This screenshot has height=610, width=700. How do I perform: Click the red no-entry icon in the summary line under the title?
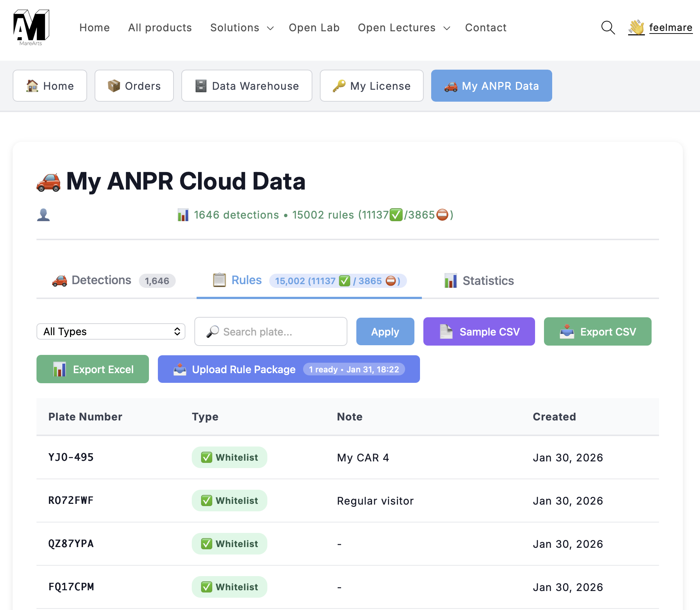[442, 215]
